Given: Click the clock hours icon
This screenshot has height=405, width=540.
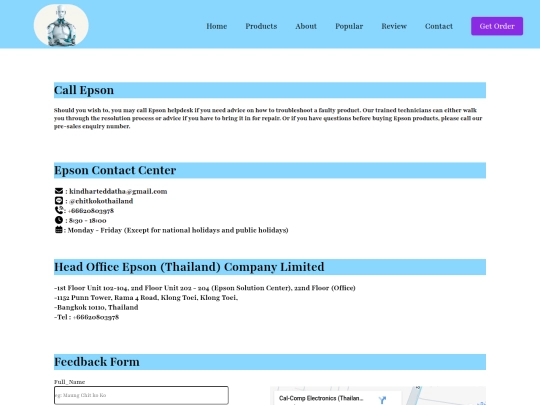Looking at the screenshot, I should [59, 220].
